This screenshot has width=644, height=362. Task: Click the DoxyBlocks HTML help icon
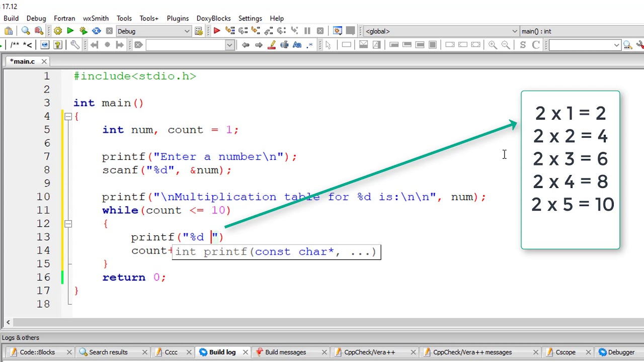[45, 45]
